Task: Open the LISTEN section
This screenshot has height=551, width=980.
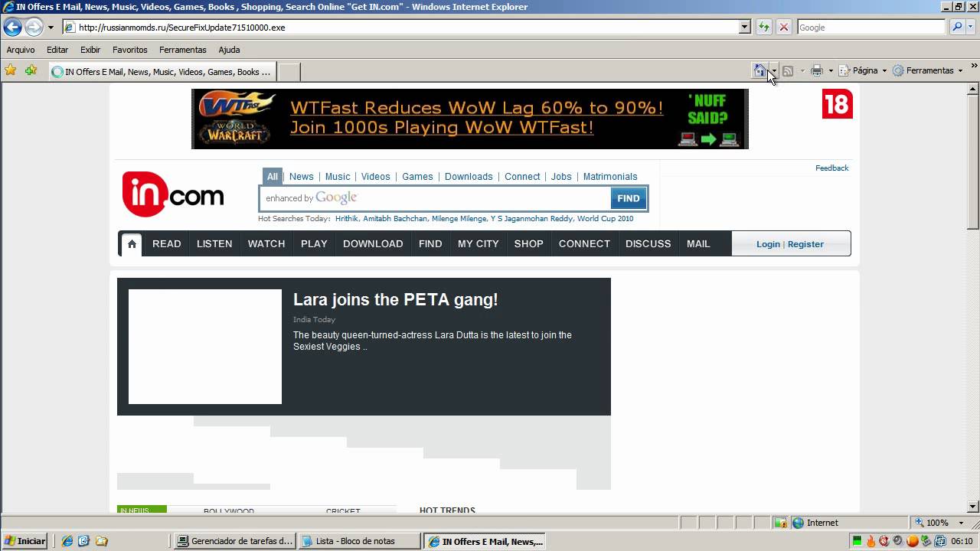Action: 214,244
